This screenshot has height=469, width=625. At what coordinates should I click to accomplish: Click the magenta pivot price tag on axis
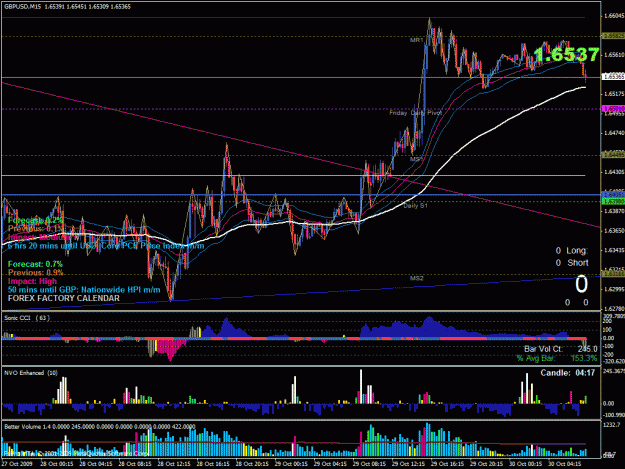coord(613,108)
